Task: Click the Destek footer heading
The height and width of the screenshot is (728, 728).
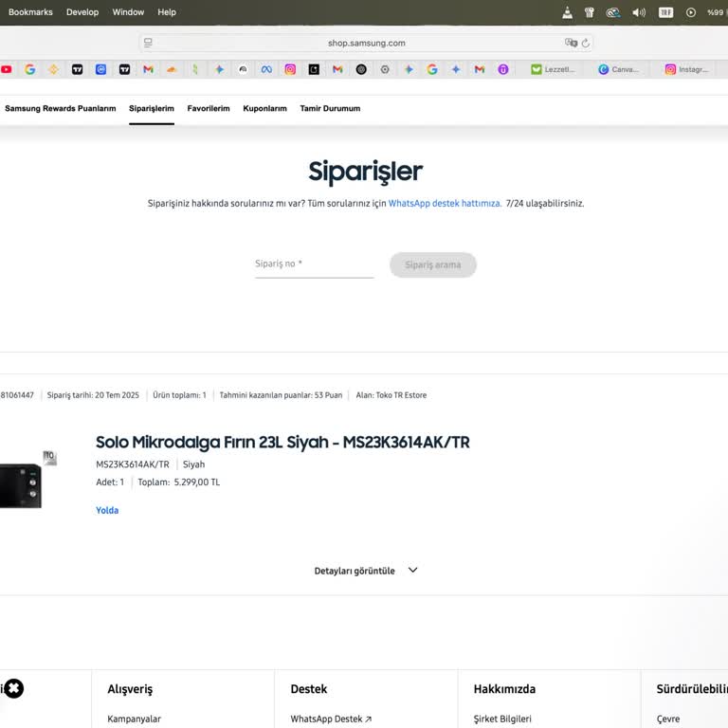Action: [309, 689]
